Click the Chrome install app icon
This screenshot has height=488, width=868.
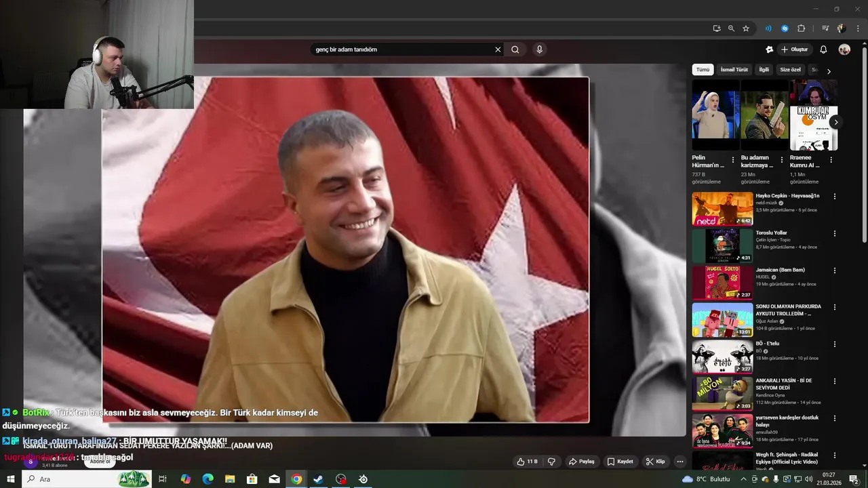coord(717,28)
